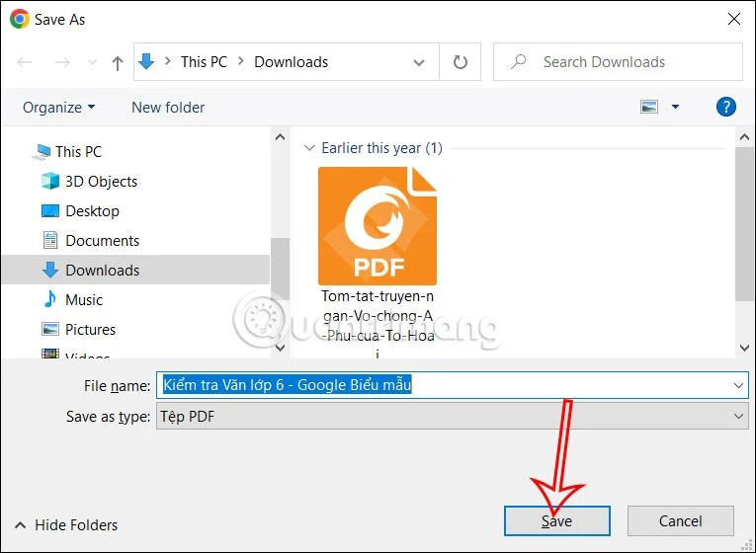This screenshot has height=553, width=756.
Task: Open the File name dropdown arrow
Action: point(738,385)
